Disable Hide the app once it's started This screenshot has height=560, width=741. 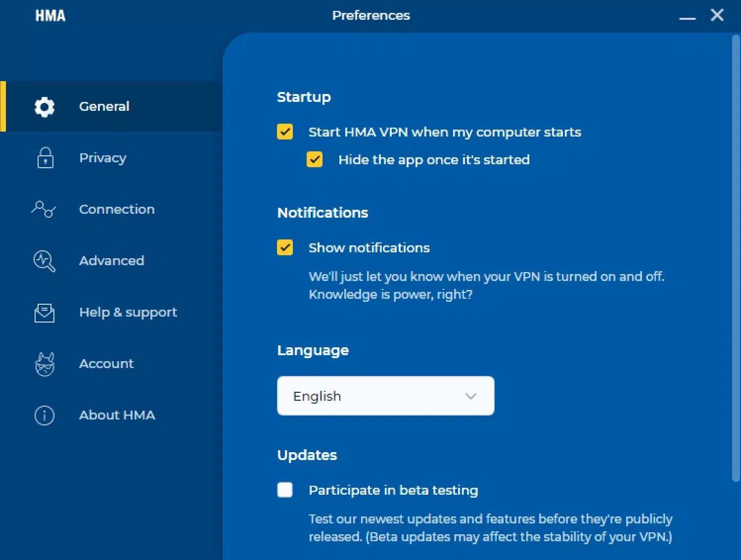coord(315,160)
